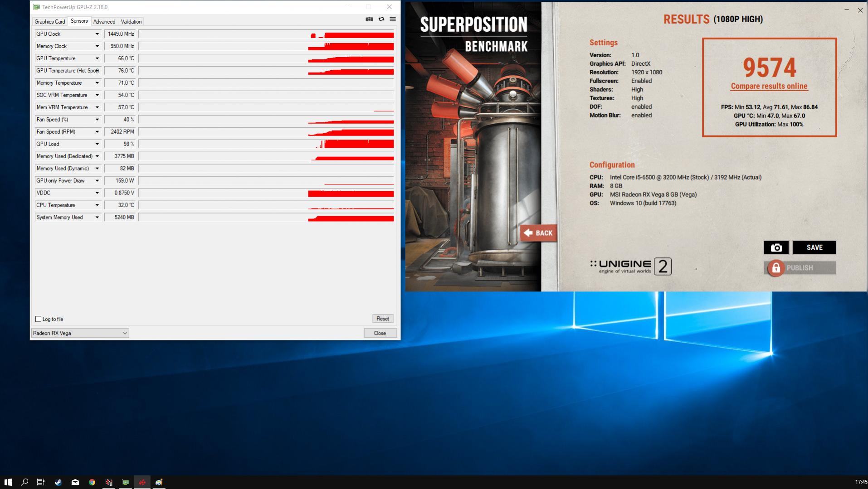Switch to Graphics Card tab
Image resolution: width=868 pixels, height=489 pixels.
coord(49,21)
